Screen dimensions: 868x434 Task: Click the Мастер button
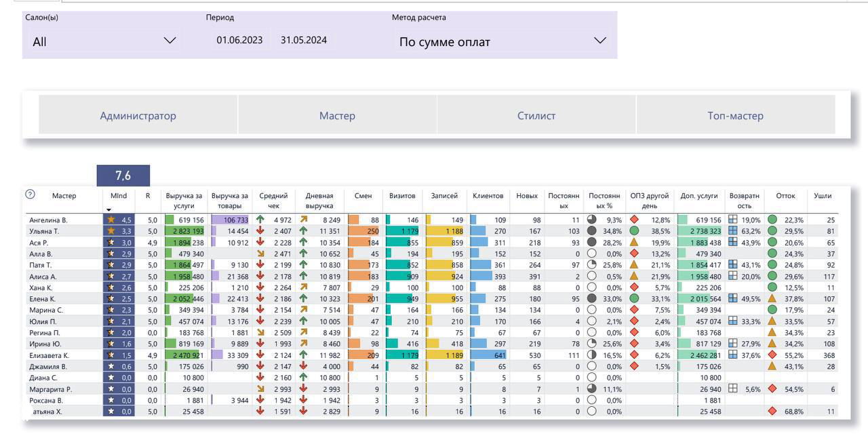click(338, 115)
